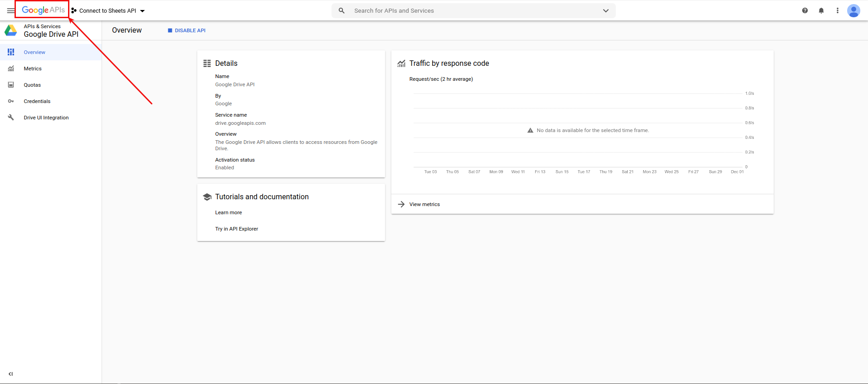Focus the Search for APIs and Services field

473,10
